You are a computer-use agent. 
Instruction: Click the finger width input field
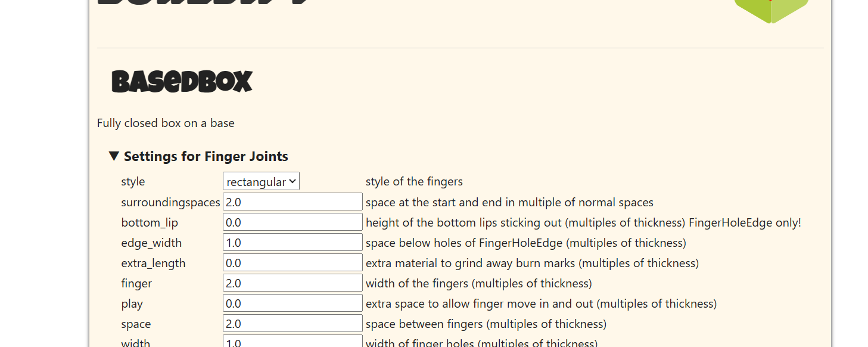coord(293,283)
